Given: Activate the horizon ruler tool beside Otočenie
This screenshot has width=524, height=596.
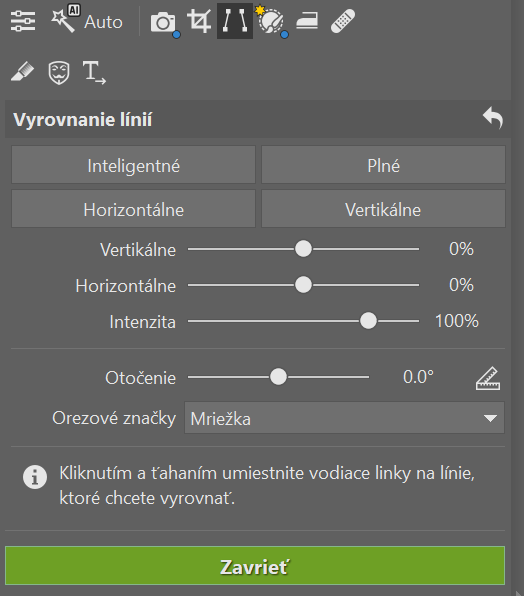Looking at the screenshot, I should point(488,378).
